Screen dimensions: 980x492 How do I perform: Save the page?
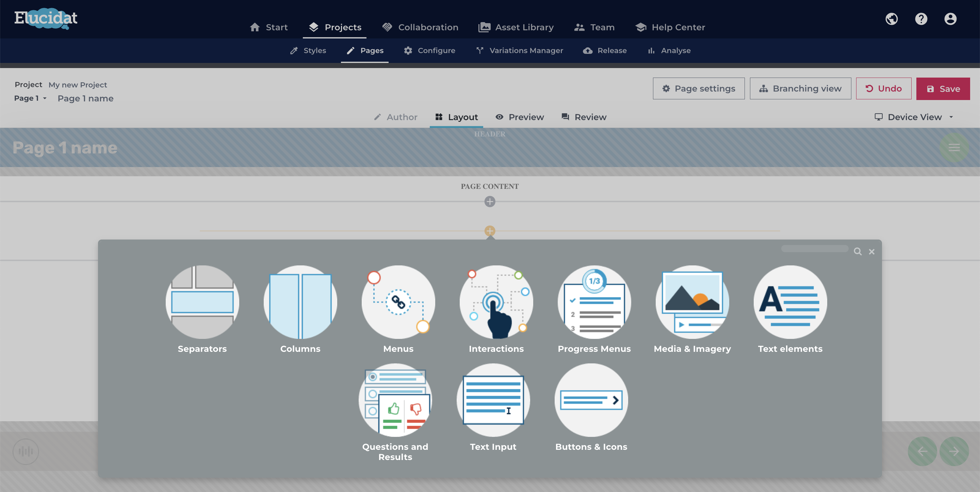[943, 89]
